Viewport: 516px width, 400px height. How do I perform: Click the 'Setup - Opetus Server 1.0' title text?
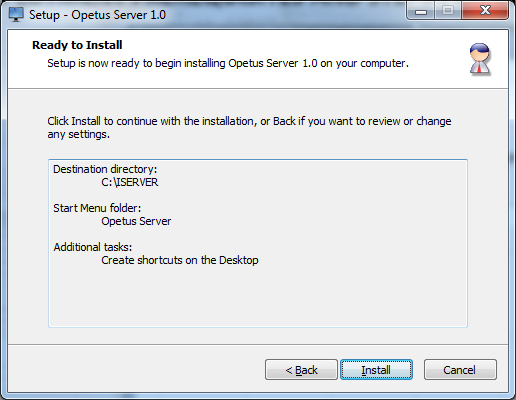[x=97, y=15]
